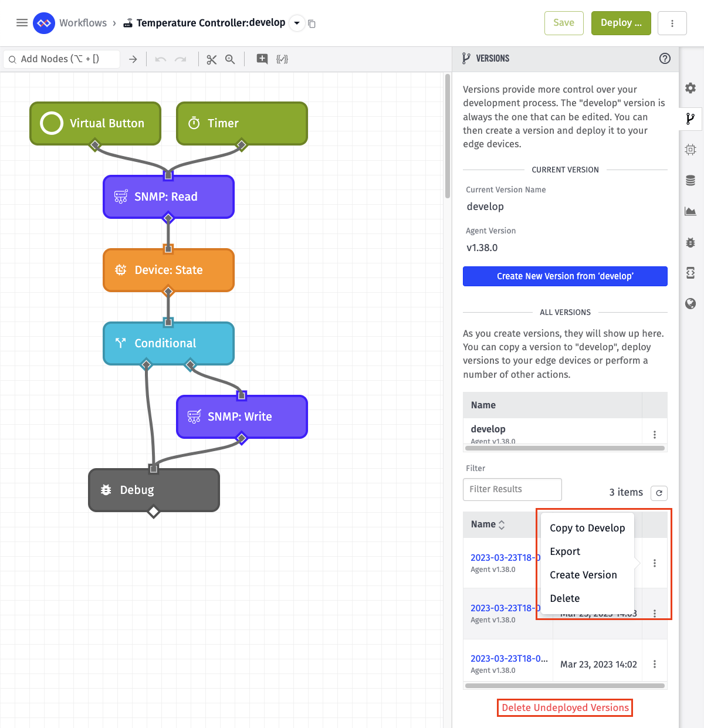
Task: Open the more options menu beside Deploy
Action: pyautogui.click(x=672, y=23)
